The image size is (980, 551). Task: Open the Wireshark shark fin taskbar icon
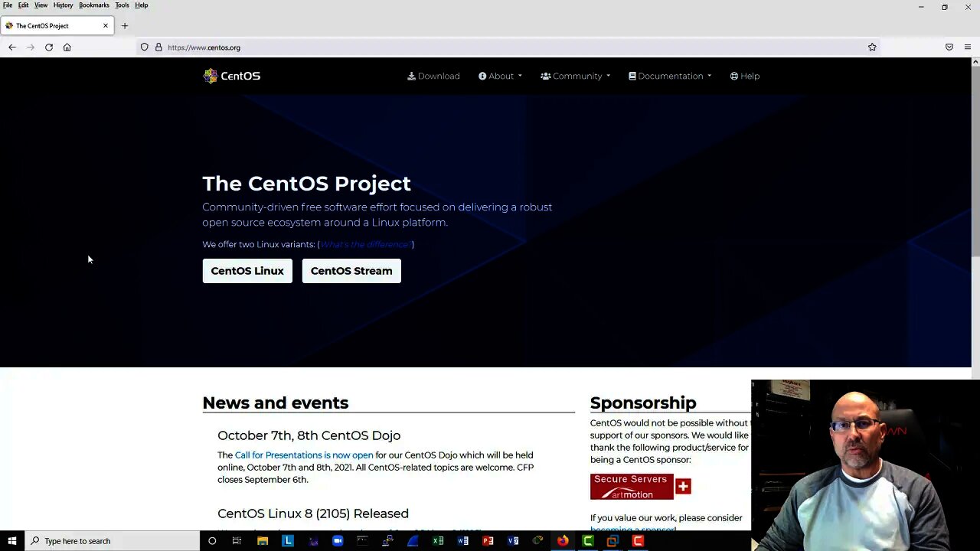[x=413, y=541]
